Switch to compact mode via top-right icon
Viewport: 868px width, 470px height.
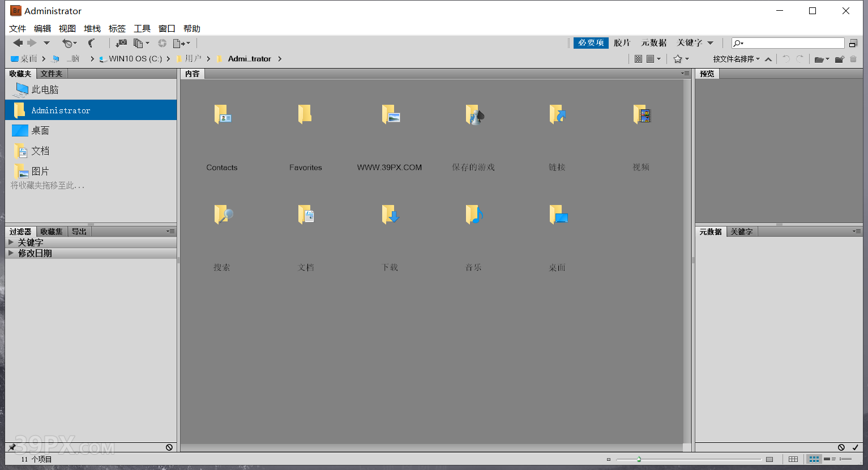[853, 43]
